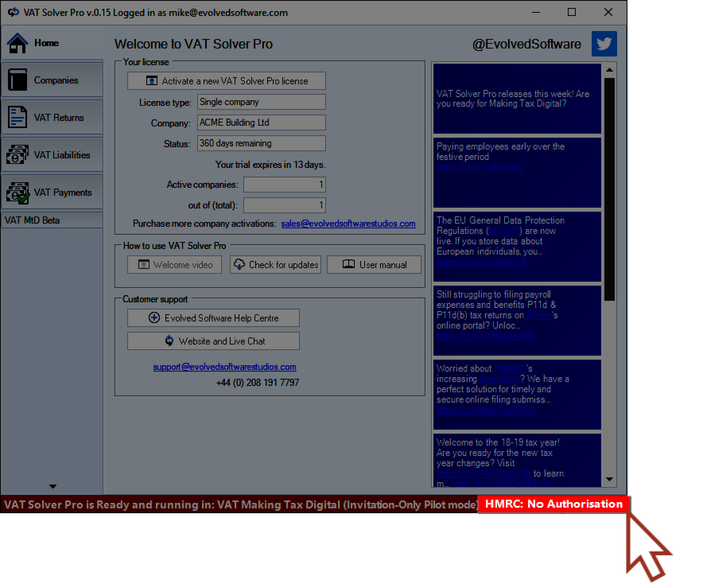
Task: Click the Active companies value field
Action: coord(285,185)
